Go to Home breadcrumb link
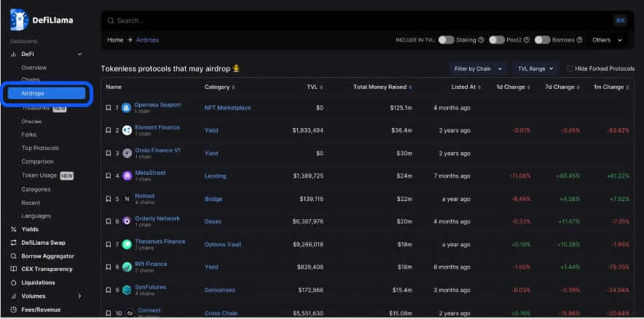The image size is (644, 319). coord(115,40)
